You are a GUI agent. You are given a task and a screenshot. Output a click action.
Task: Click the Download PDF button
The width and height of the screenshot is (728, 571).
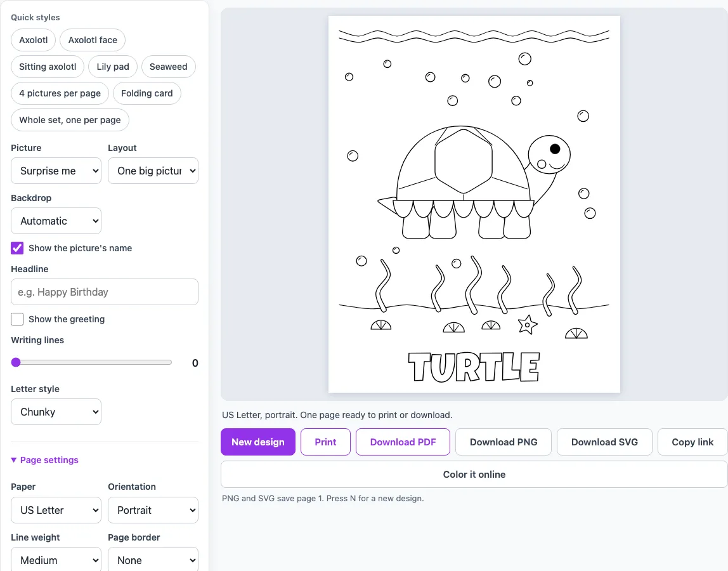(x=403, y=442)
